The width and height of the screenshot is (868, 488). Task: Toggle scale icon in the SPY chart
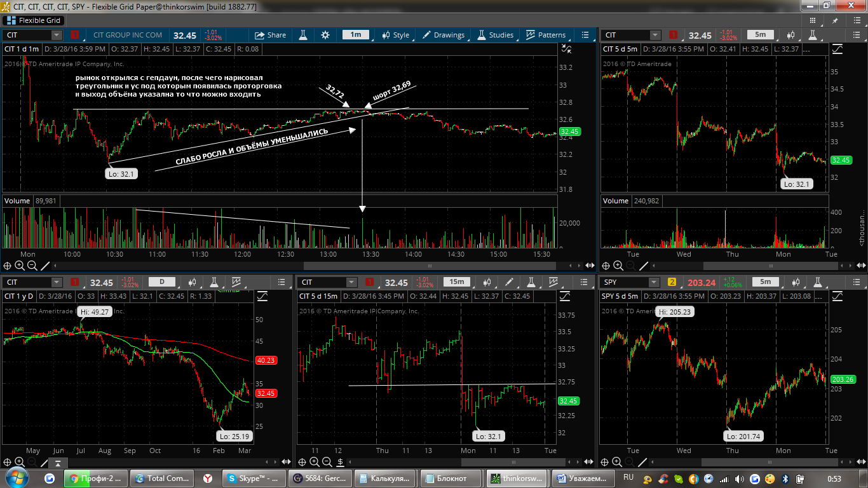[x=837, y=296]
